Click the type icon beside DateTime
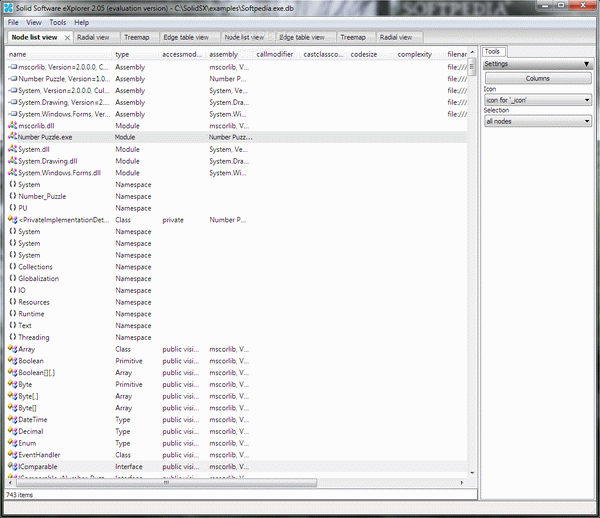600x518 pixels. [13, 419]
